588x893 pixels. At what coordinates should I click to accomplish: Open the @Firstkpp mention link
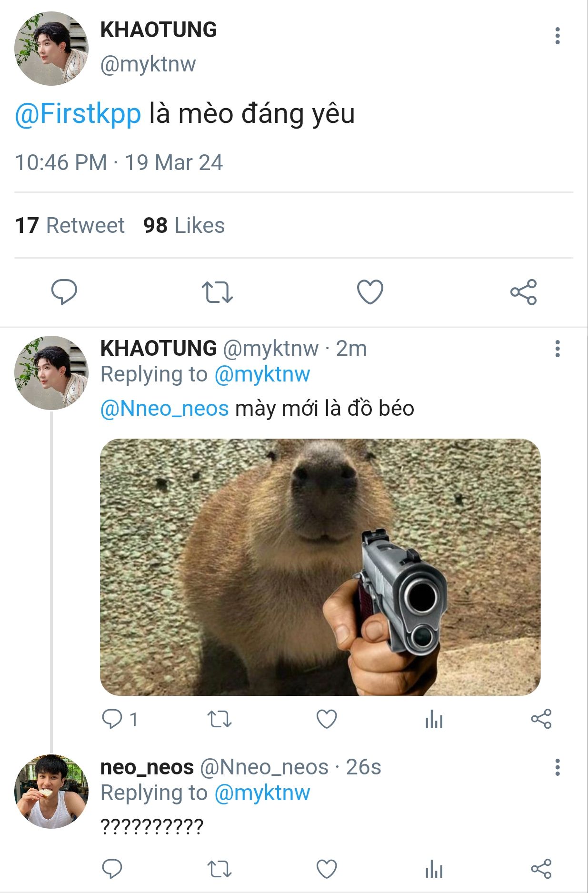[78, 114]
